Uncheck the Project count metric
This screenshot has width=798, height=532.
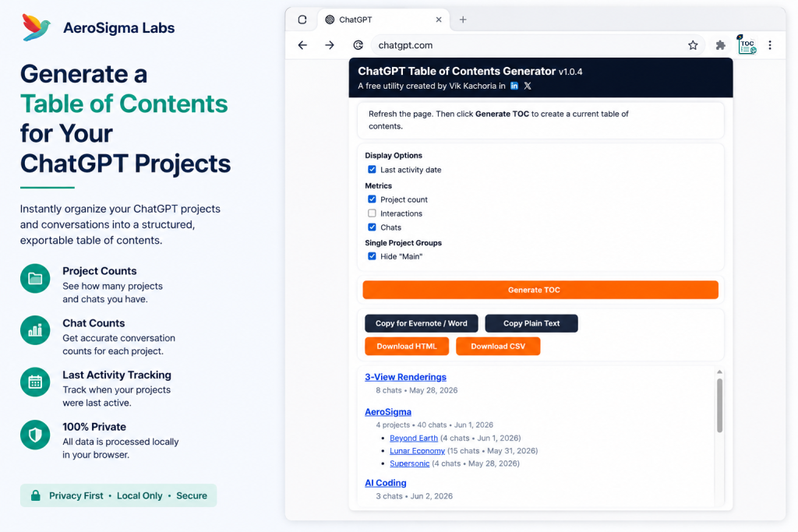click(372, 199)
